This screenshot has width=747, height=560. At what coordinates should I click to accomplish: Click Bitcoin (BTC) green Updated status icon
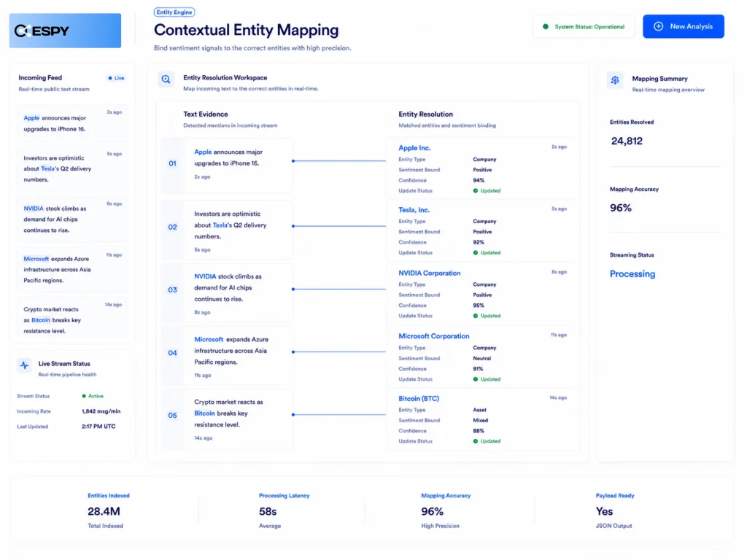tap(476, 441)
